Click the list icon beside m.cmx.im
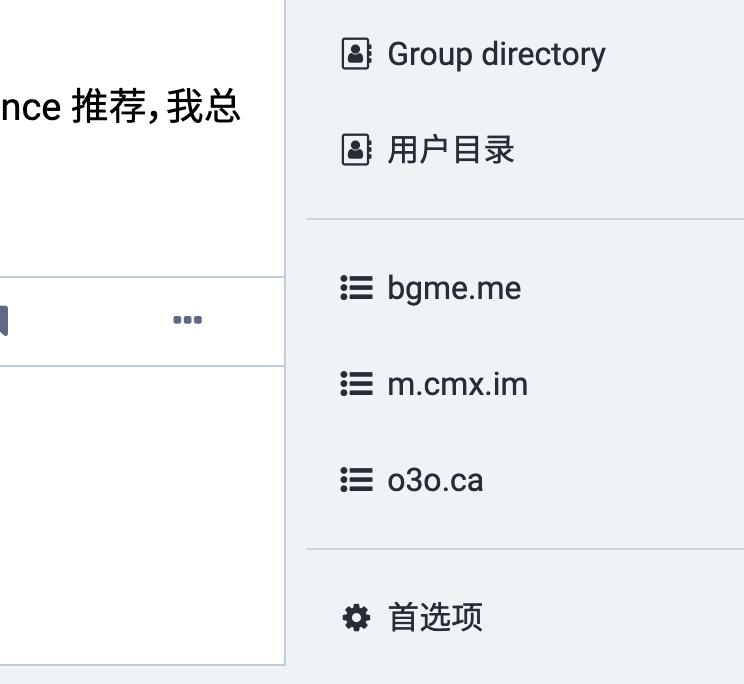Image resolution: width=744 pixels, height=684 pixels. pos(356,384)
